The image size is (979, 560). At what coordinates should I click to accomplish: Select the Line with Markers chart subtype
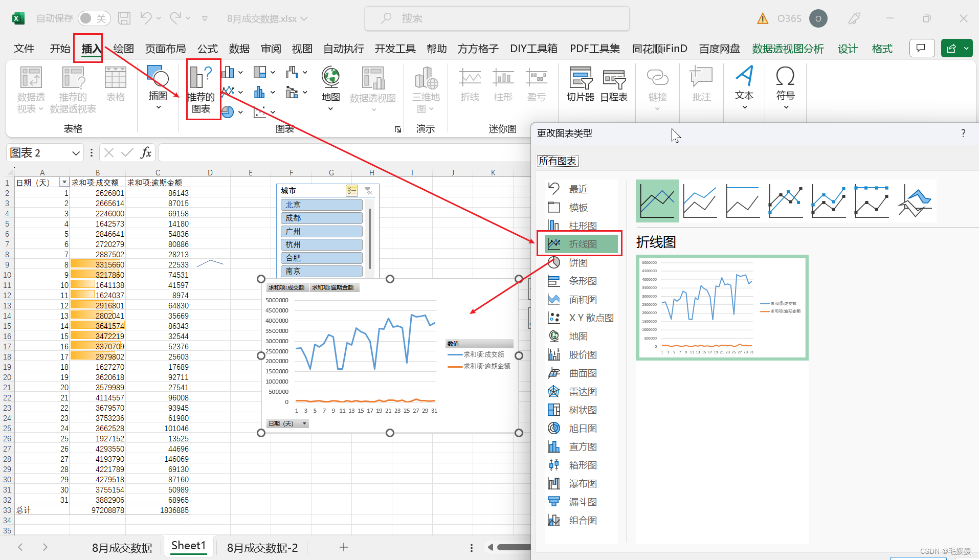[786, 200]
